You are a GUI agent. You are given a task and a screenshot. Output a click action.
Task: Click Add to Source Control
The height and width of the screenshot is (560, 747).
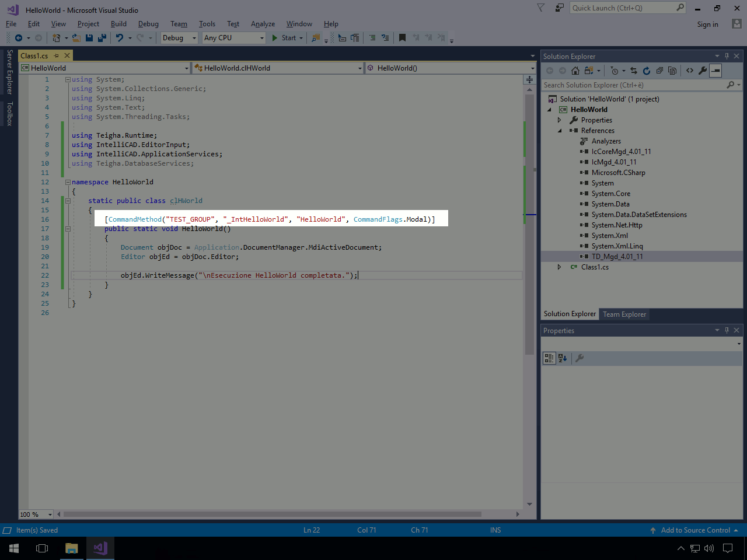[694, 530]
